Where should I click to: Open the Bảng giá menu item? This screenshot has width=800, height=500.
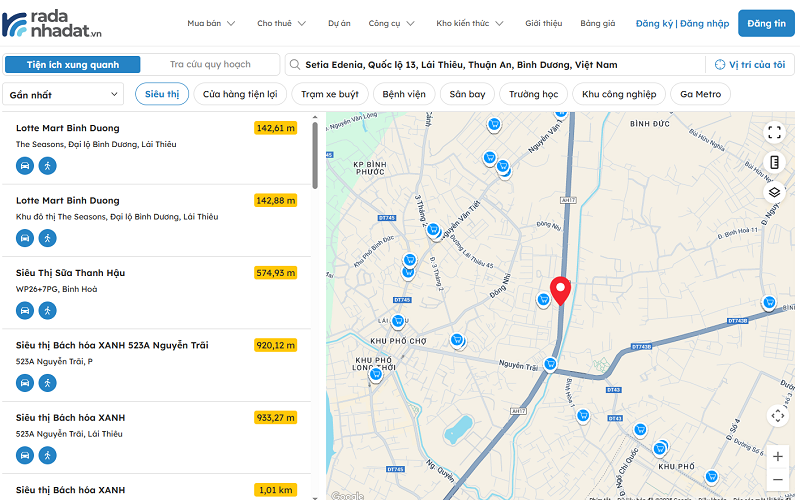click(x=597, y=23)
